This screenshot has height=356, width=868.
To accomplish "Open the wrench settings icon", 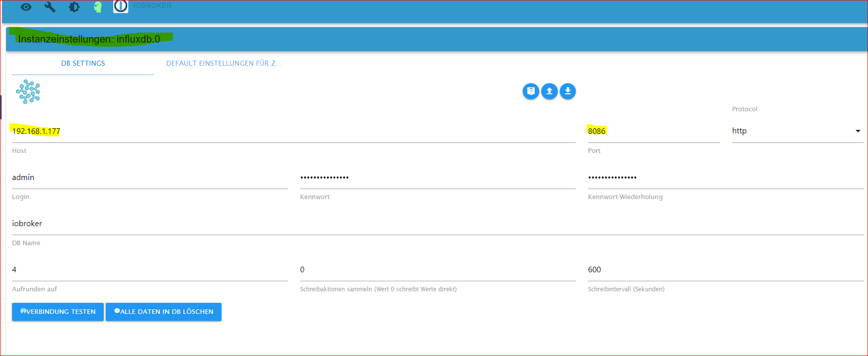I will [50, 7].
